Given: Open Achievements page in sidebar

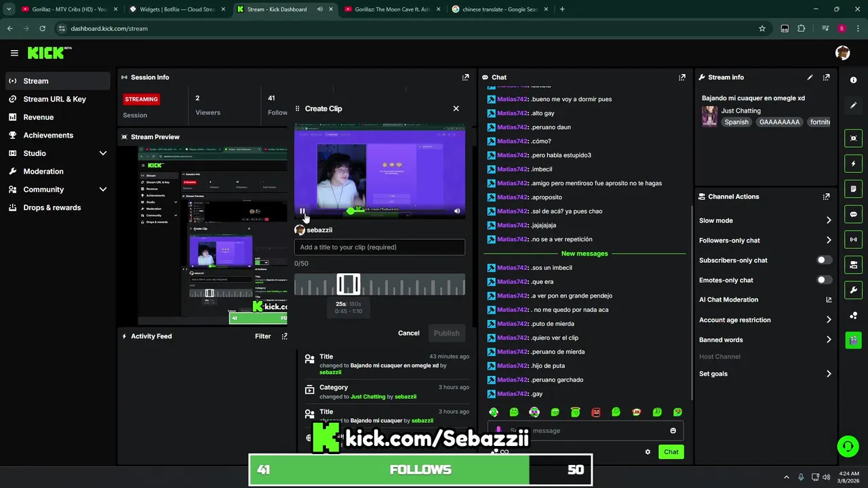Looking at the screenshot, I should (x=58, y=135).
